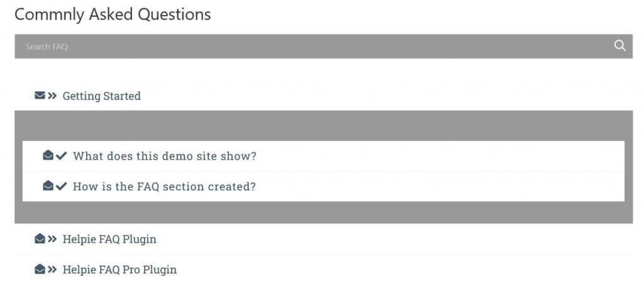644x281 pixels.
Task: Click the 'Commnly Asked Questions' page heading
Action: pyautogui.click(x=113, y=14)
